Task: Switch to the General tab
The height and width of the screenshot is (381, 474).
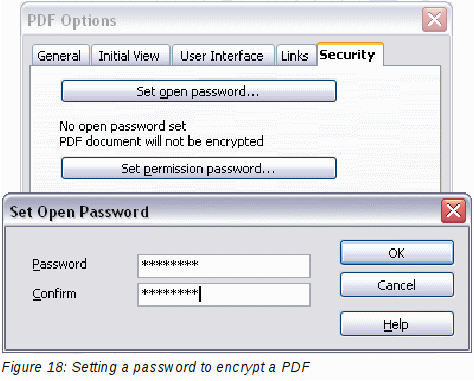Action: [60, 55]
